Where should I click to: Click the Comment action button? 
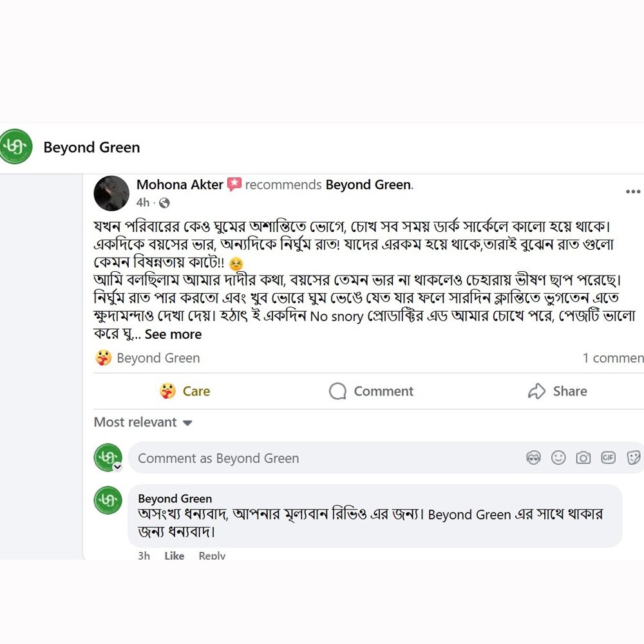click(371, 391)
